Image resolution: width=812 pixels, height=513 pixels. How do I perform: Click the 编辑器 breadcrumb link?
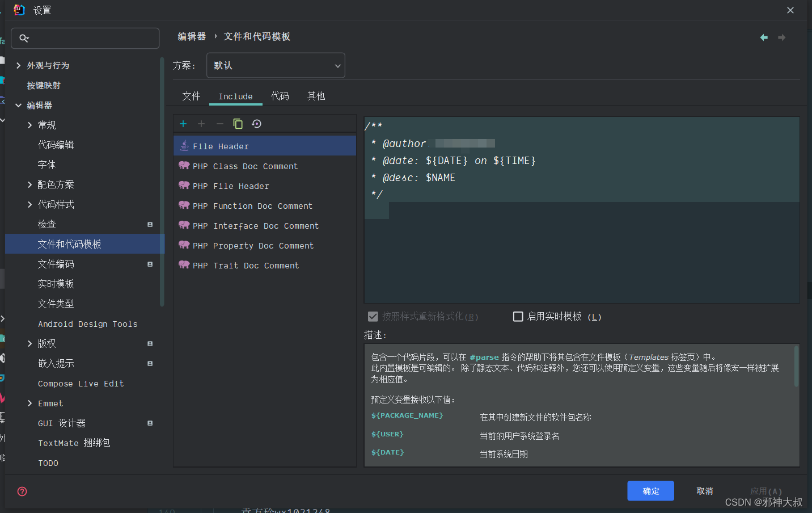[192, 36]
